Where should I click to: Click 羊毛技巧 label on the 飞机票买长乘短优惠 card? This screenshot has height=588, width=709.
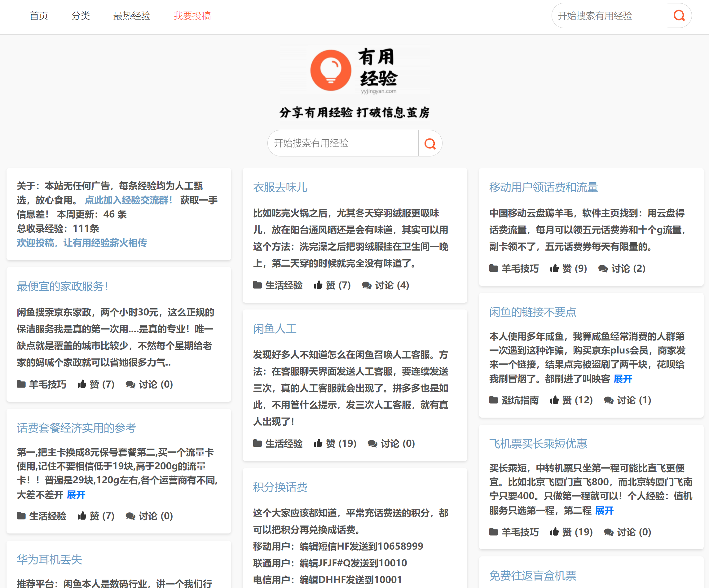[x=520, y=532]
